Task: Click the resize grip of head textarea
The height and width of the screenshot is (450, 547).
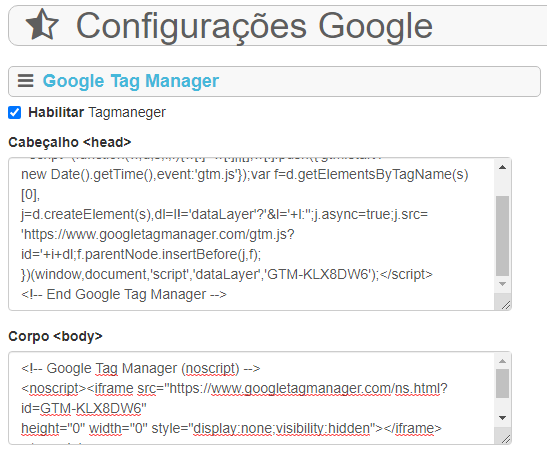Action: pyautogui.click(x=505, y=305)
